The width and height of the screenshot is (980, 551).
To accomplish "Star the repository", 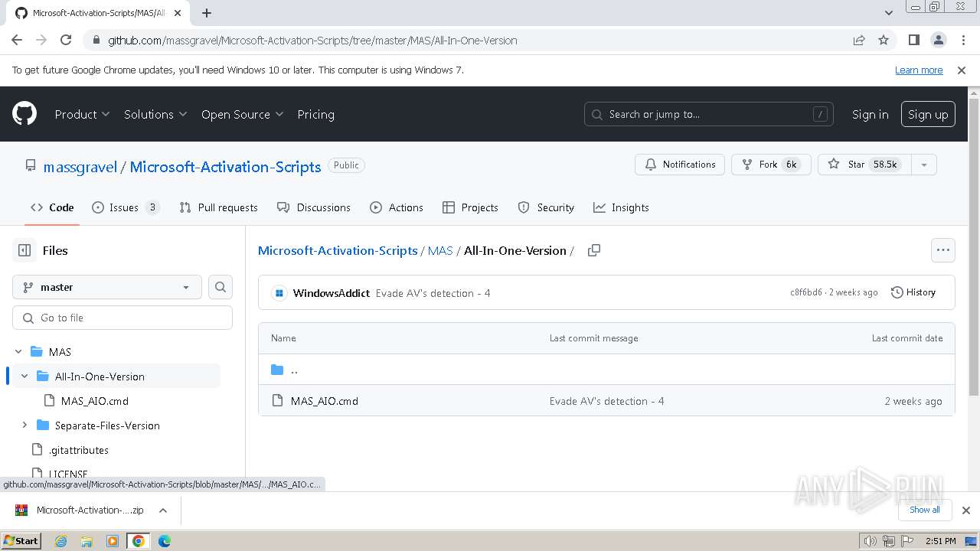I will tap(865, 165).
